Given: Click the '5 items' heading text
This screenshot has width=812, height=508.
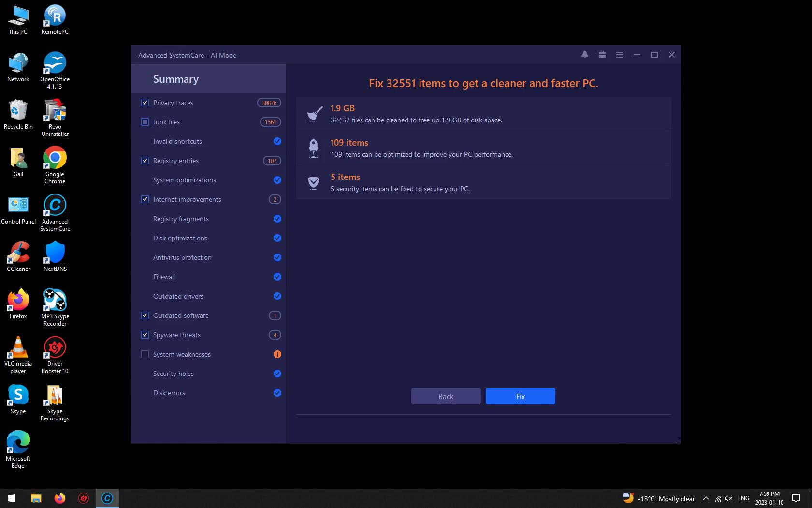Looking at the screenshot, I should [x=345, y=177].
